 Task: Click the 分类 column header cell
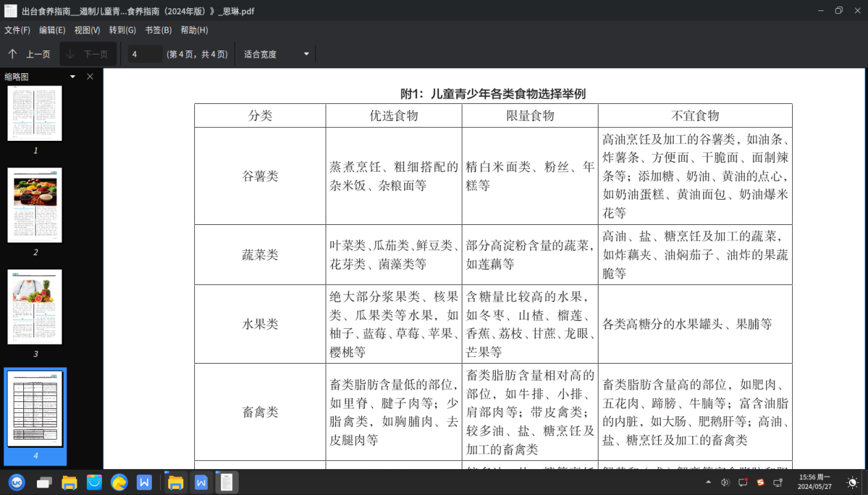pos(260,116)
